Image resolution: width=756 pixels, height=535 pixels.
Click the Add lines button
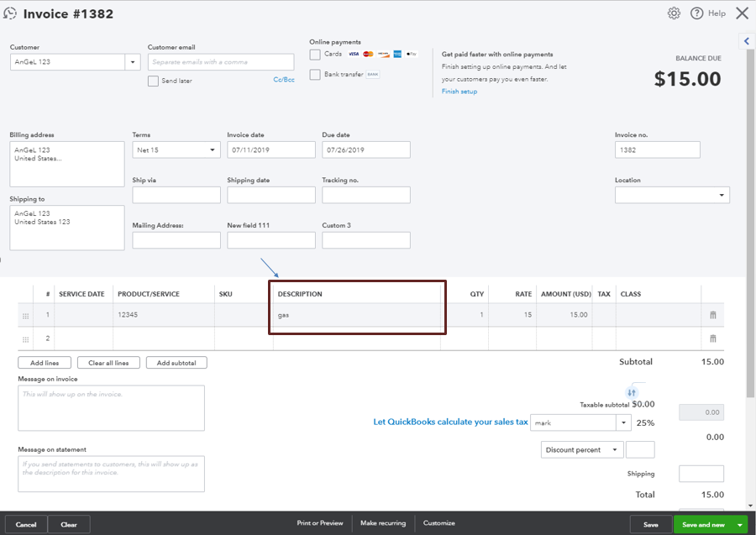45,363
